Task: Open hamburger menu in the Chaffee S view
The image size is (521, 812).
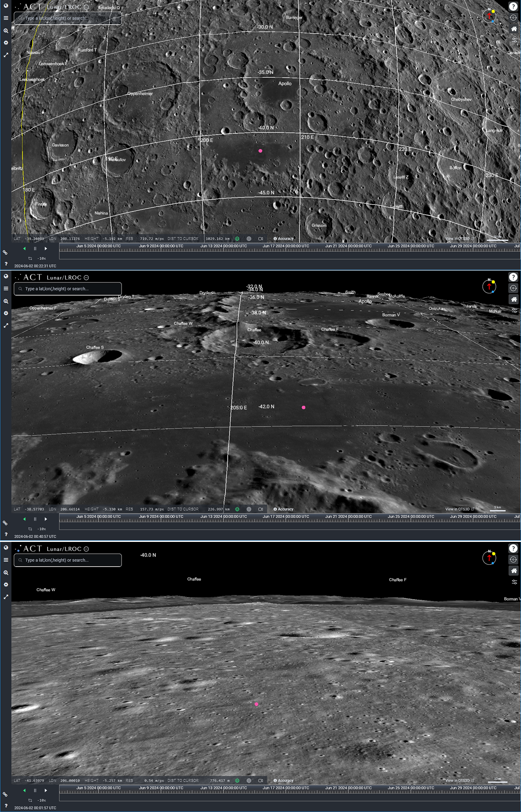Action: [6, 289]
